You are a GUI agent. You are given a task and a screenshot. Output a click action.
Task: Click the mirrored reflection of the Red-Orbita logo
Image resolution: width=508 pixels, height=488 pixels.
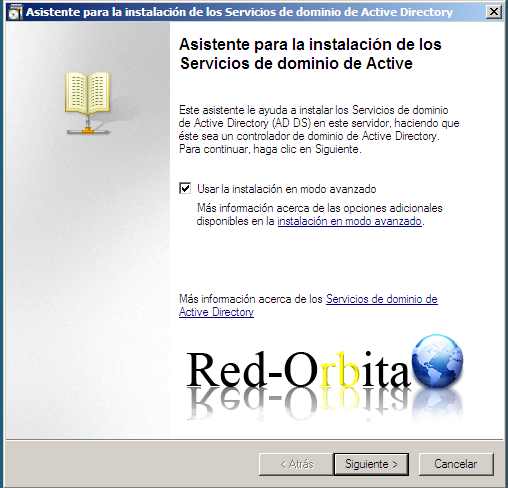click(x=298, y=404)
